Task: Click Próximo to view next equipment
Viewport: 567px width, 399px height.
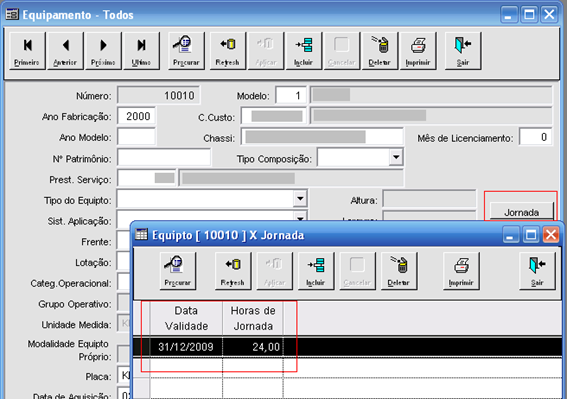Action: point(103,51)
